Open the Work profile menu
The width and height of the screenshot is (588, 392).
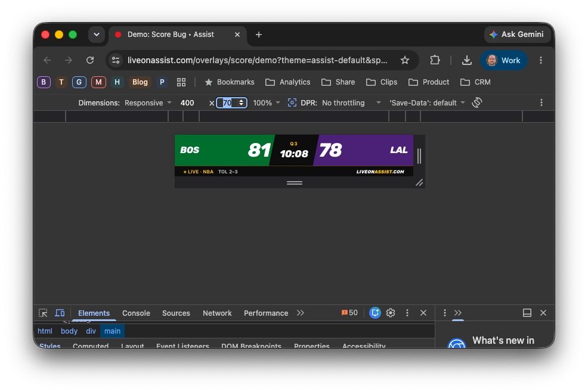[504, 60]
